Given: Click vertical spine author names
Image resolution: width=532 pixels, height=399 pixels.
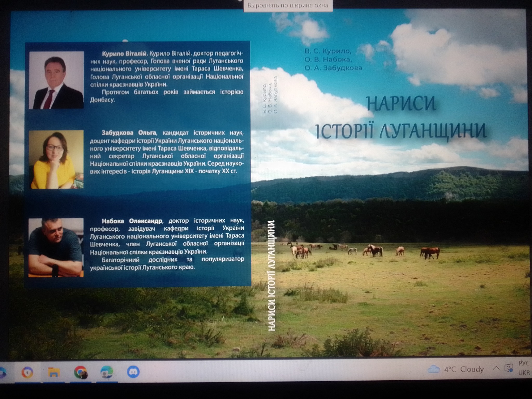Looking at the screenshot, I should tap(270, 95).
